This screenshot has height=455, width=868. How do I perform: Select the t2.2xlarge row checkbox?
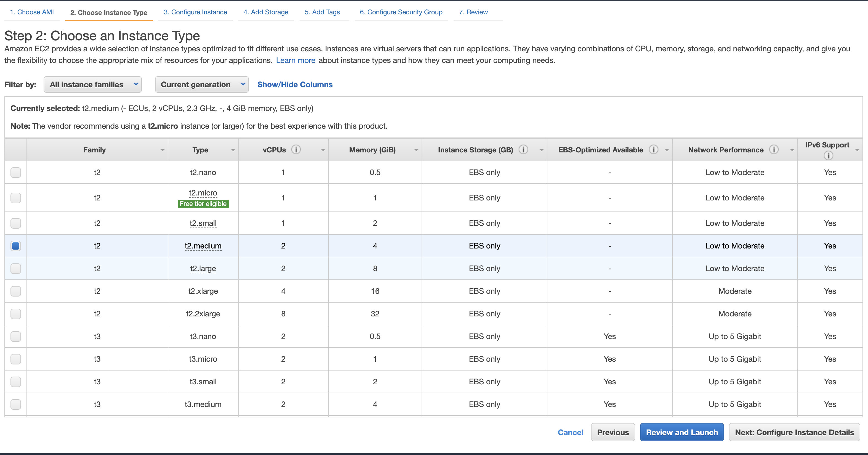pos(15,314)
